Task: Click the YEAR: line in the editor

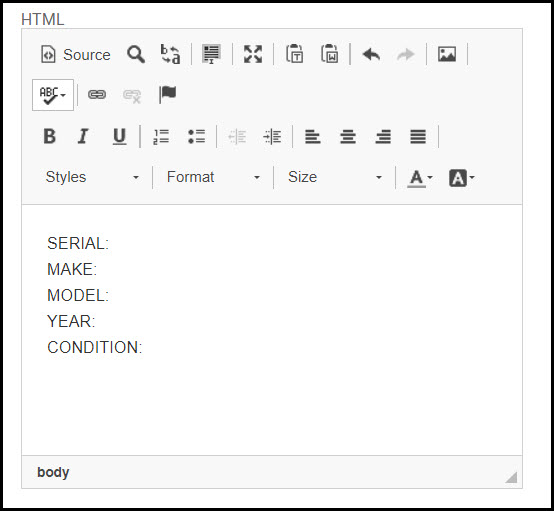Action: [x=71, y=321]
